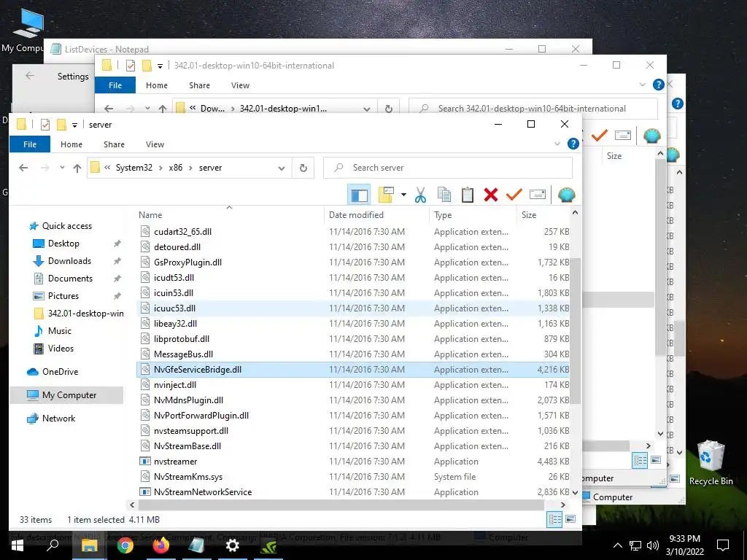Open Quick Access Toolbar arrow in 342.01-desktop title bar
747x560 pixels.
tap(160, 66)
